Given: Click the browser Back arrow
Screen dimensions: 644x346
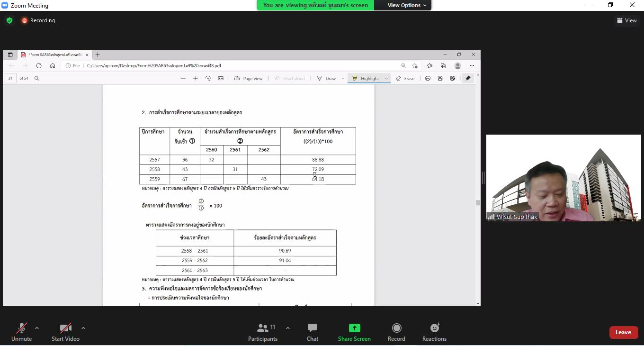Looking at the screenshot, I should 12,65.
